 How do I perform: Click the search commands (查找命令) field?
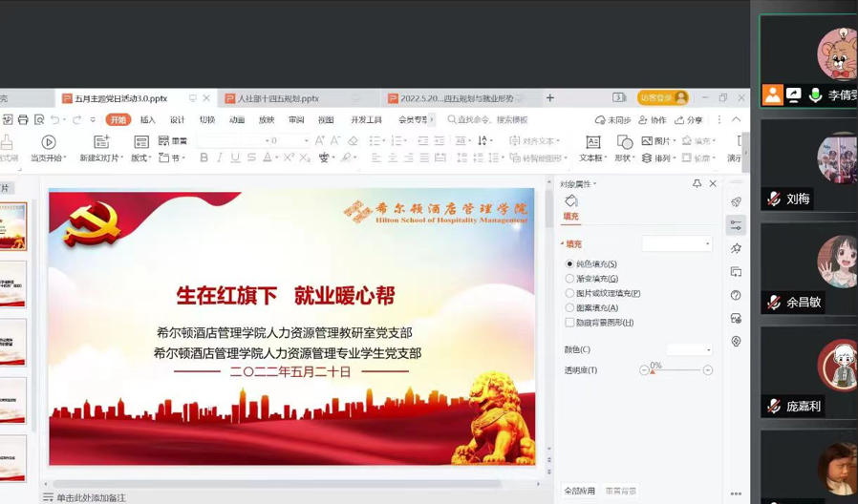[x=488, y=119]
